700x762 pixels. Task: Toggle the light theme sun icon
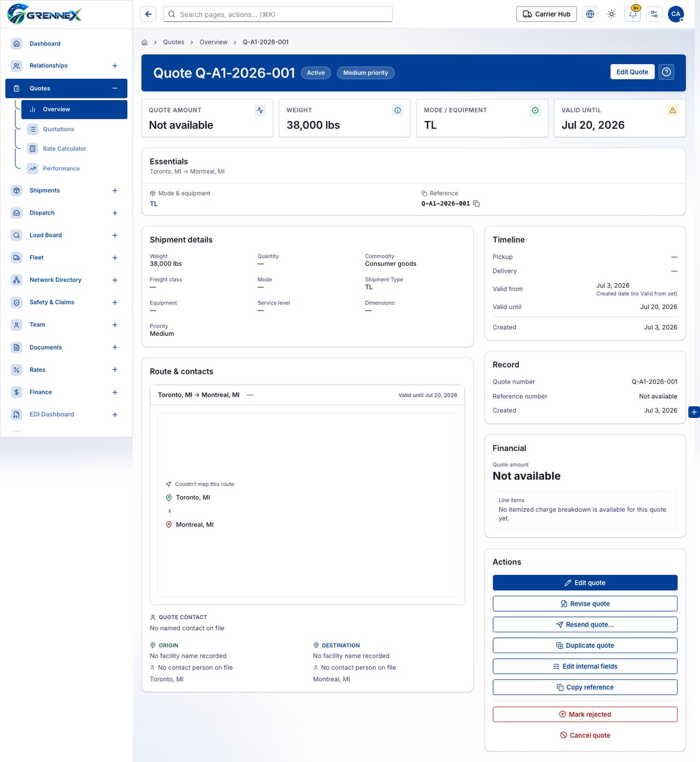click(x=611, y=14)
